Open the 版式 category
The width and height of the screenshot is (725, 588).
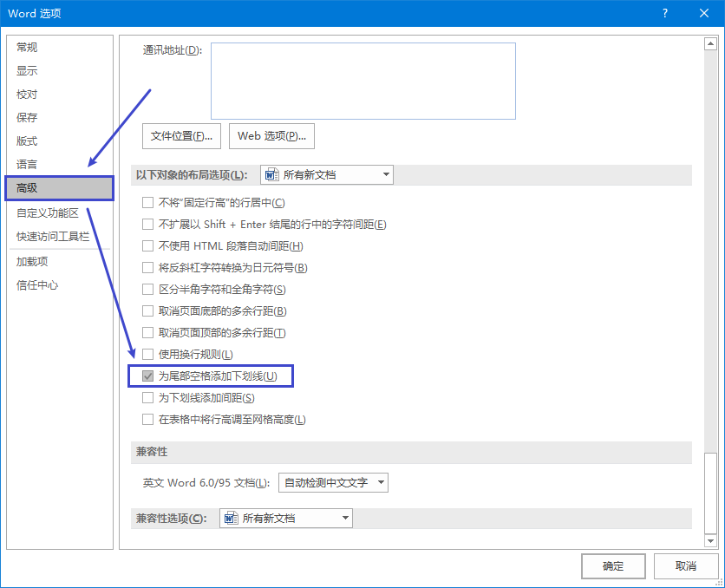click(x=27, y=141)
